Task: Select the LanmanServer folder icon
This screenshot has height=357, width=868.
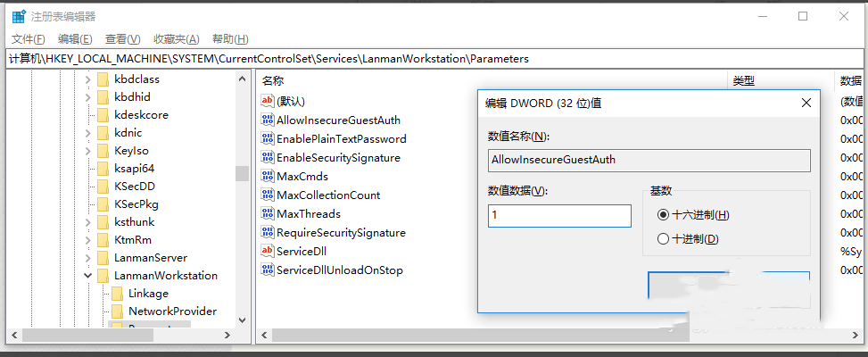Action: pos(102,257)
